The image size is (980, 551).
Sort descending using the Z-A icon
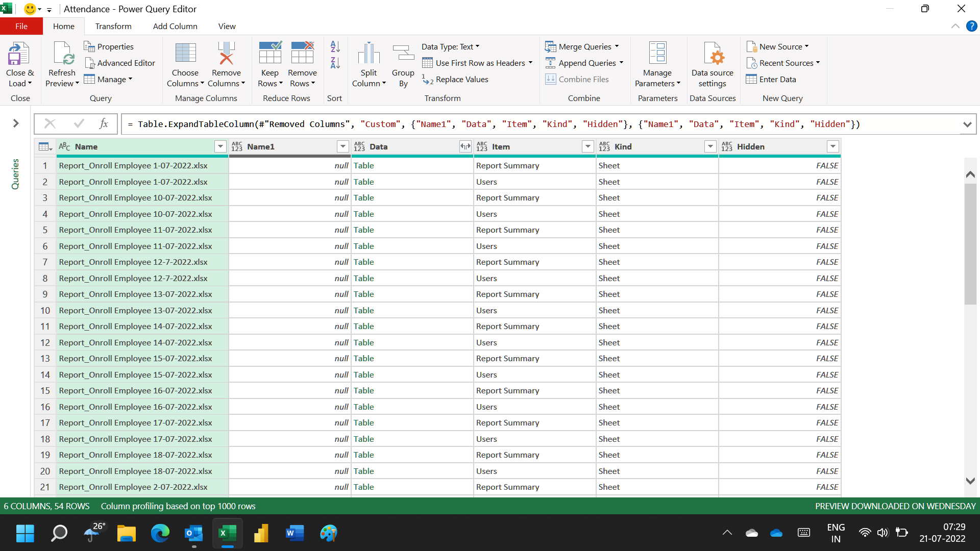[335, 63]
